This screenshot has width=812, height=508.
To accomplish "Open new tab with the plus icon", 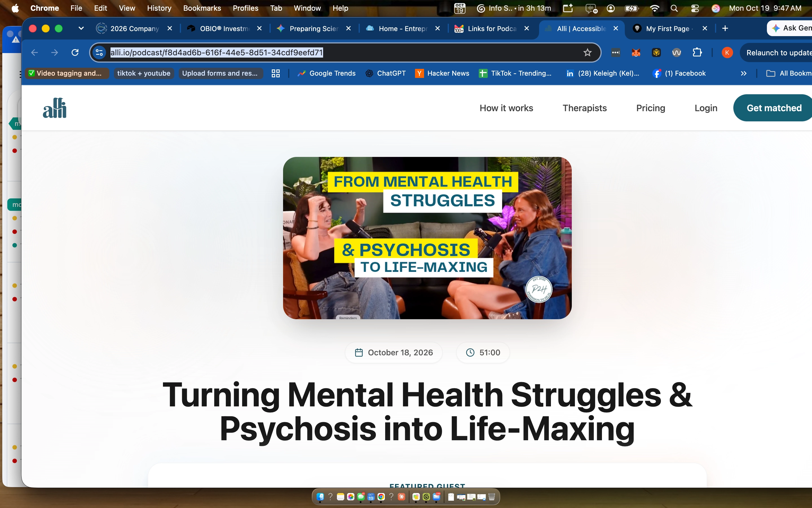I will coord(725,29).
